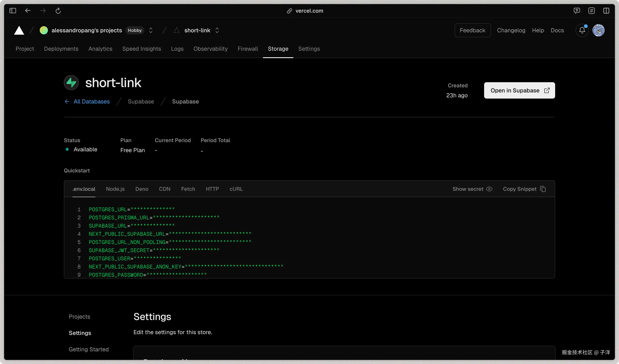The width and height of the screenshot is (619, 364).
Task: Go back with browser back arrow
Action: pos(28,11)
